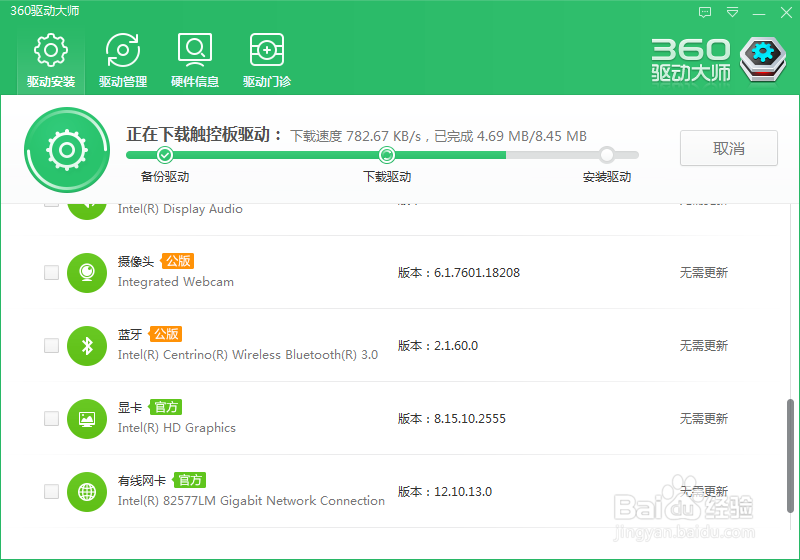Select Intel(R) HD Graphics device name
The image size is (800, 560).
(x=177, y=427)
